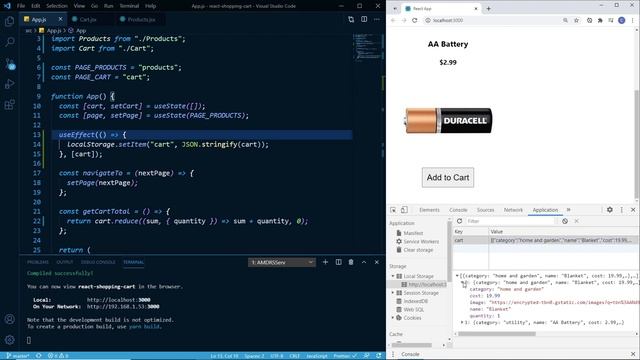The height and width of the screenshot is (360, 640).
Task: Create a new terminal with plus icon
Action: click(325, 262)
